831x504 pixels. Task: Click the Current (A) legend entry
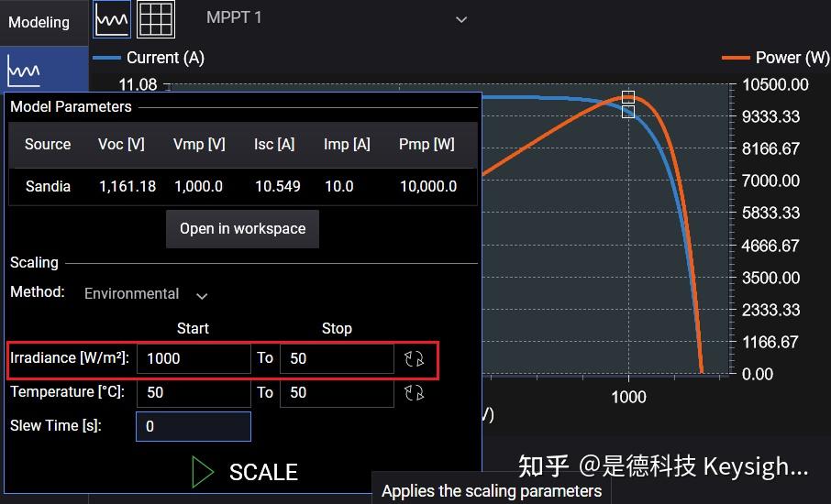click(149, 58)
